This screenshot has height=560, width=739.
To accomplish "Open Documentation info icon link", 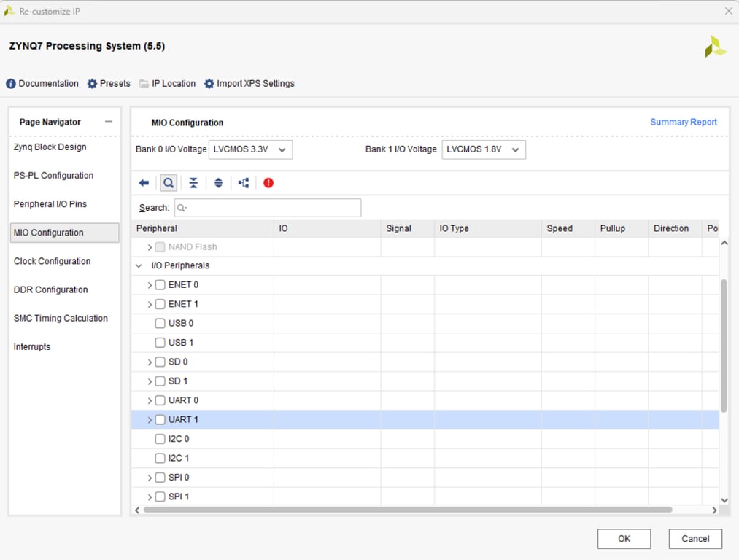I will pyautogui.click(x=42, y=83).
